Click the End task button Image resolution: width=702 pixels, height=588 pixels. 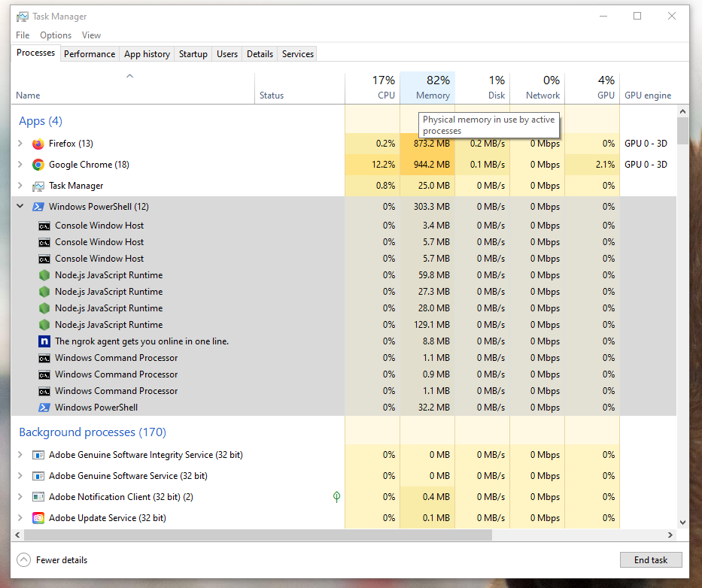click(x=651, y=559)
